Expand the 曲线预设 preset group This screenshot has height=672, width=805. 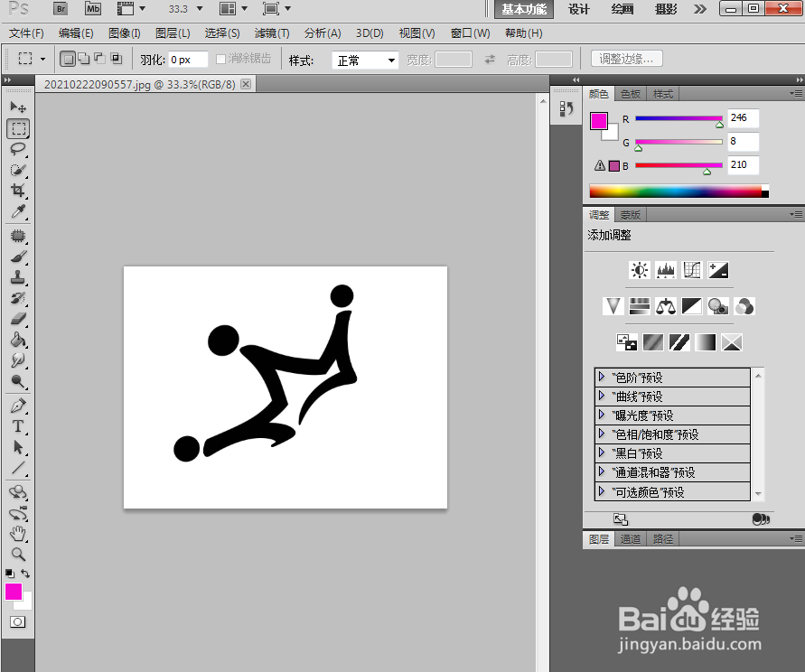[x=603, y=396]
